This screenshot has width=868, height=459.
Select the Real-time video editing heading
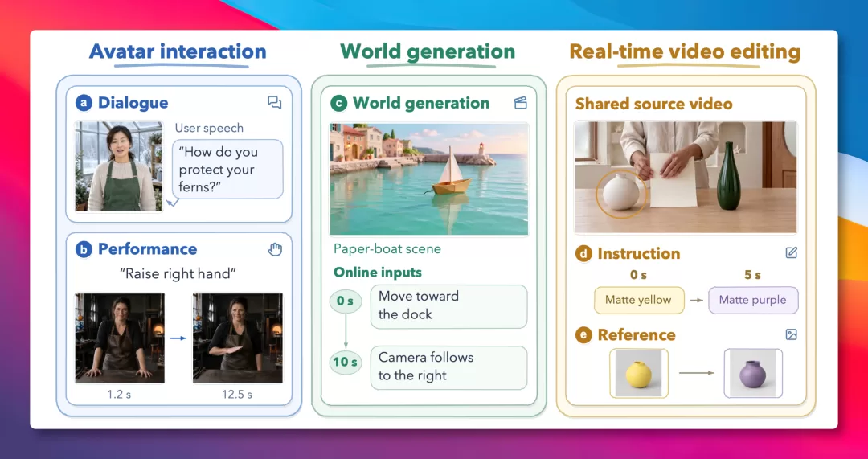click(x=686, y=51)
